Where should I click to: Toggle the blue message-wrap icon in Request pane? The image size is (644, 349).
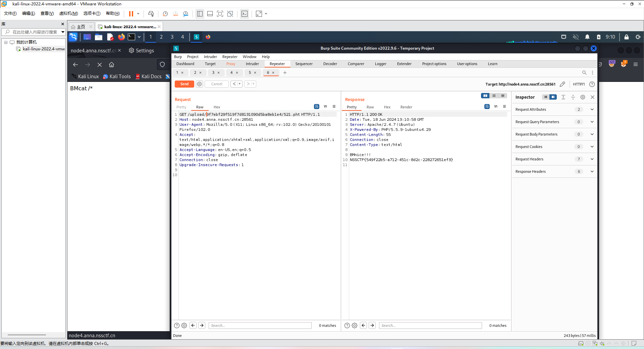click(317, 106)
